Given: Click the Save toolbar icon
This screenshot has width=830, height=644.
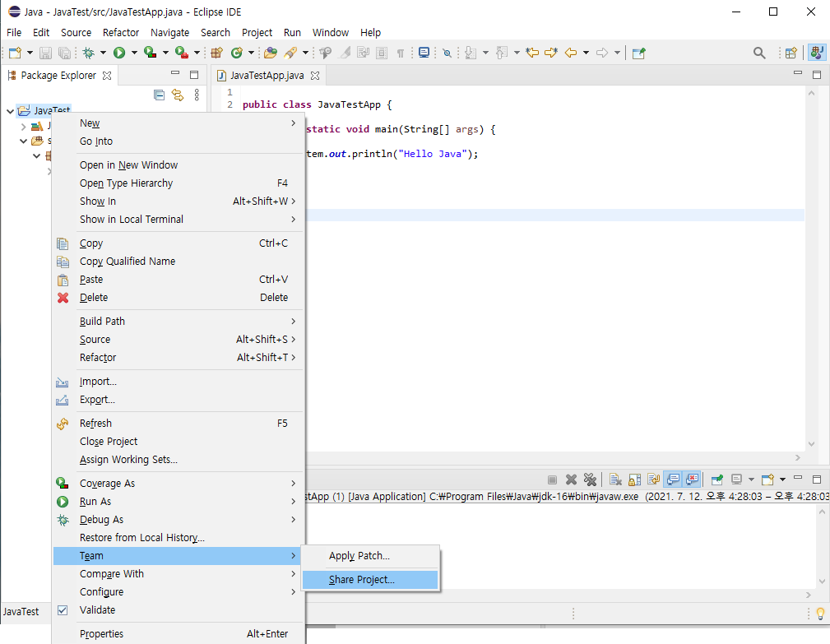Looking at the screenshot, I should click(x=45, y=53).
